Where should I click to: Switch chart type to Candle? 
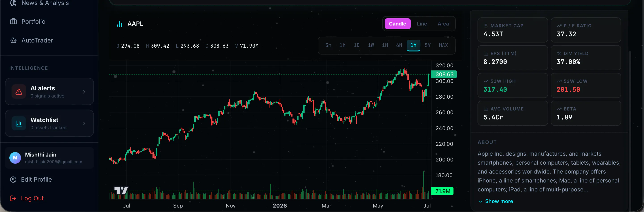[397, 24]
